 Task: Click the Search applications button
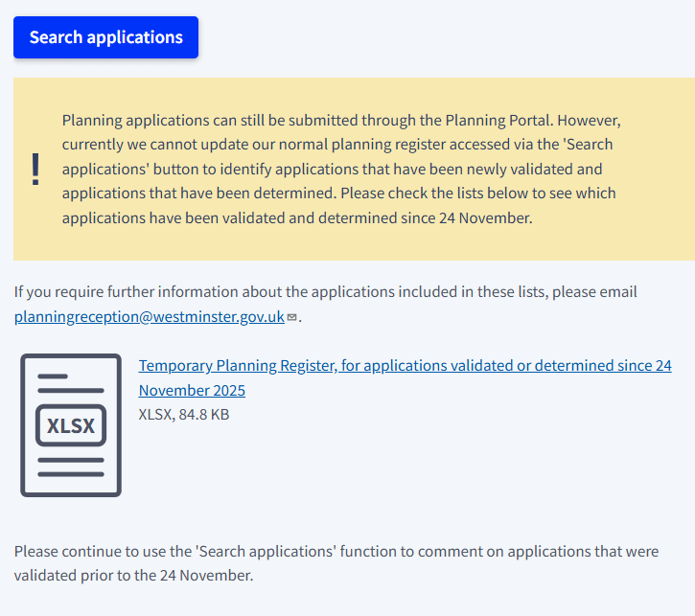[x=105, y=37]
